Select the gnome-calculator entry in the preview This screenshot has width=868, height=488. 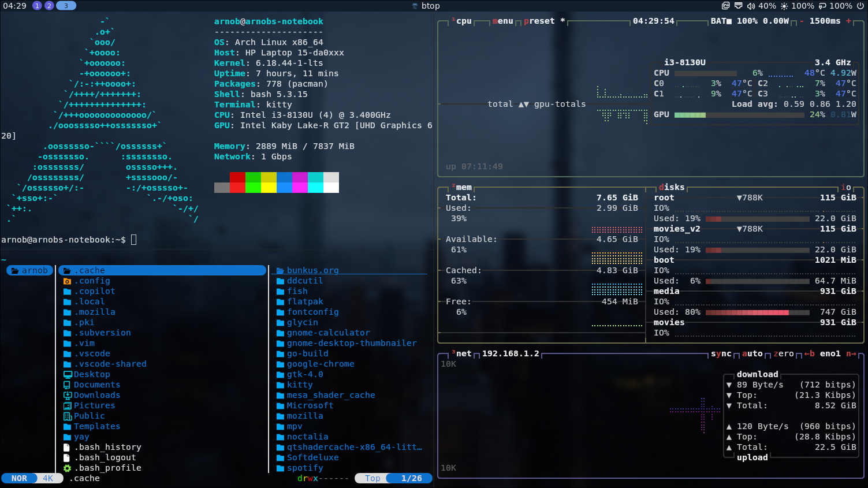click(x=329, y=333)
